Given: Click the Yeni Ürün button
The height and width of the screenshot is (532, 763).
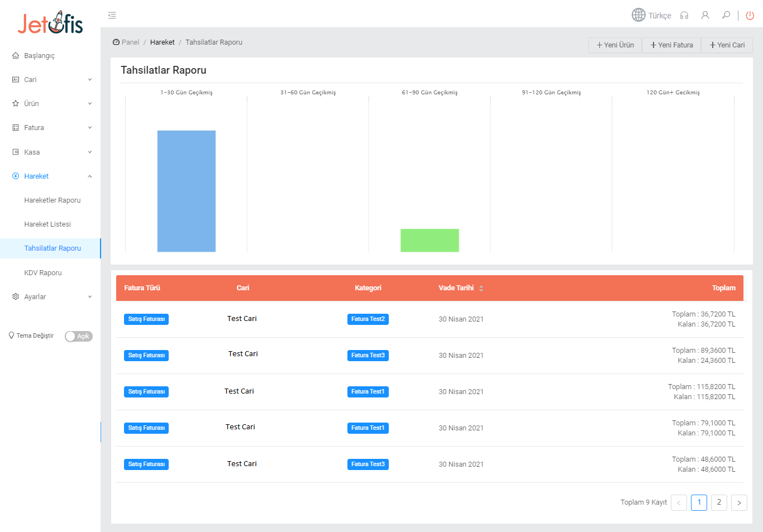Looking at the screenshot, I should 615,45.
